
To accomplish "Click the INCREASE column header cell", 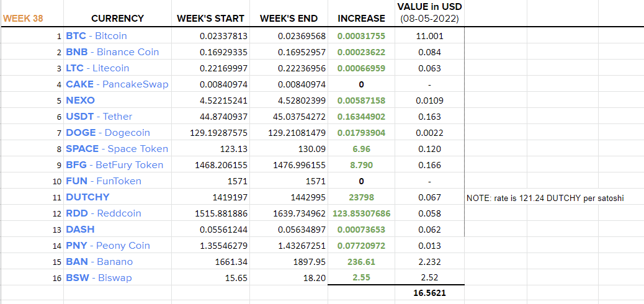I will point(362,19).
